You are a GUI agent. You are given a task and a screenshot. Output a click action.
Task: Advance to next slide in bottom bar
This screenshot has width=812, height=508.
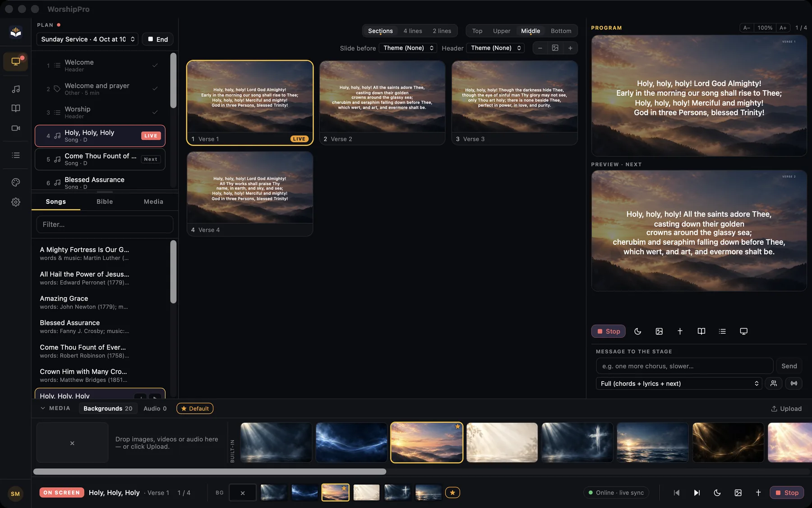pos(697,493)
